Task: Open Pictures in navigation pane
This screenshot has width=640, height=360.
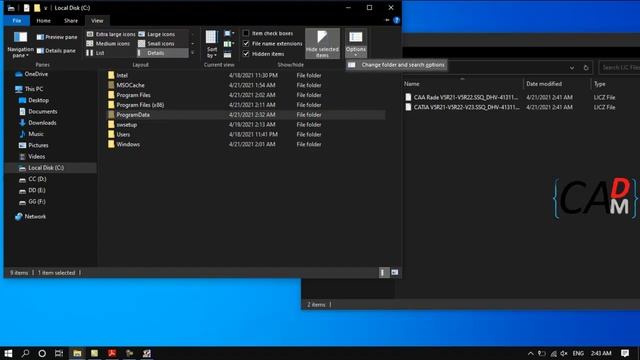Action: (x=33, y=145)
